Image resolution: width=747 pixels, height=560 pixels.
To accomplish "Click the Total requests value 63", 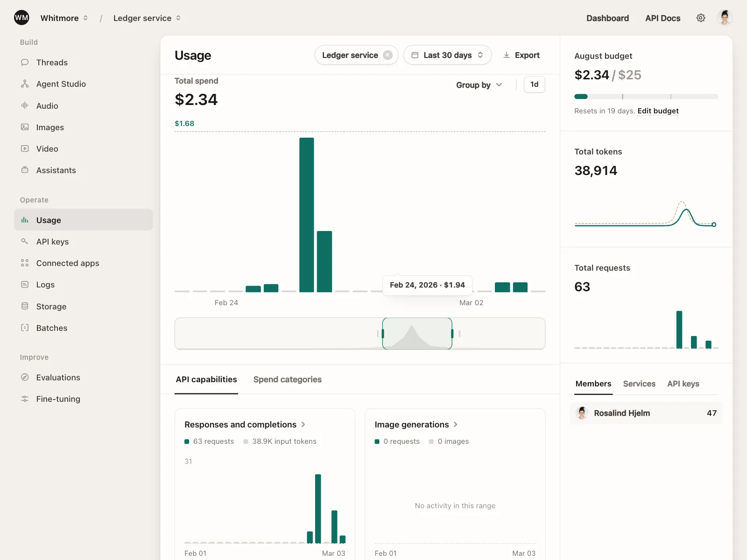I will (582, 287).
